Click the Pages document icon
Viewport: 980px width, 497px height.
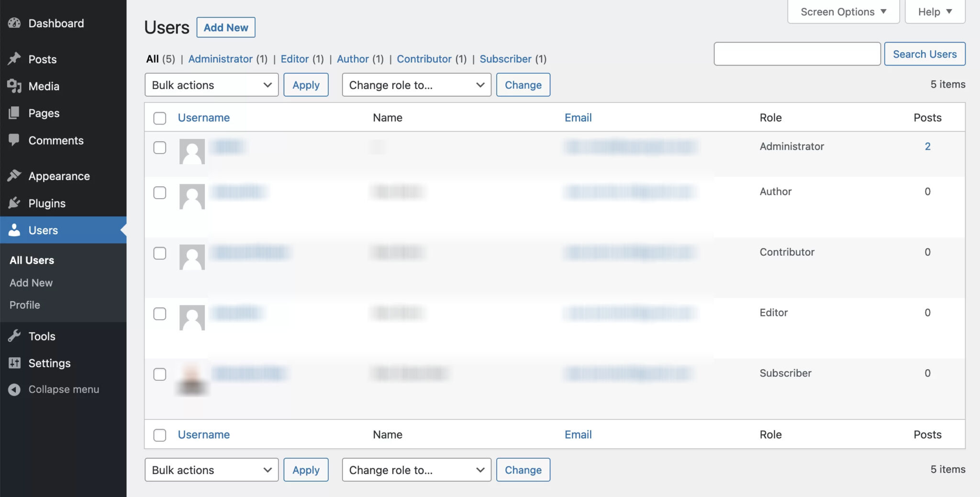[14, 113]
